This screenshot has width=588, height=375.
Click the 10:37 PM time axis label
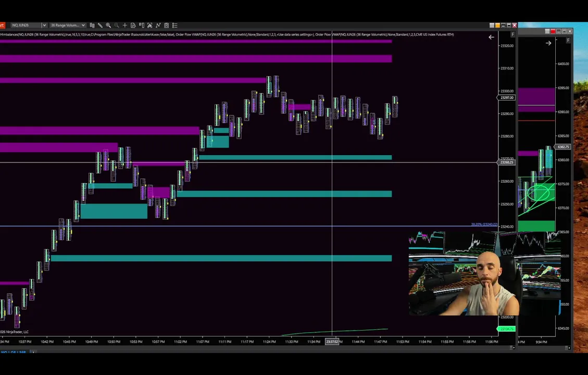click(25, 342)
